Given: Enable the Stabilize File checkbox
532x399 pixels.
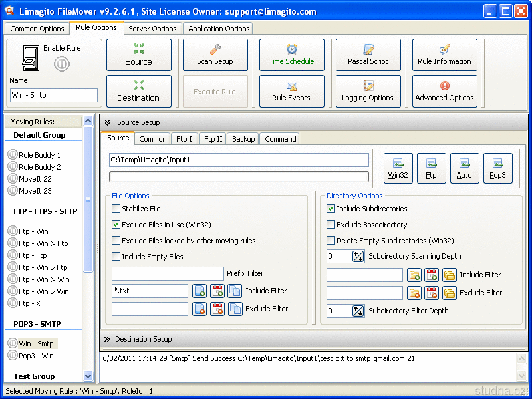Looking at the screenshot, I should (x=116, y=209).
